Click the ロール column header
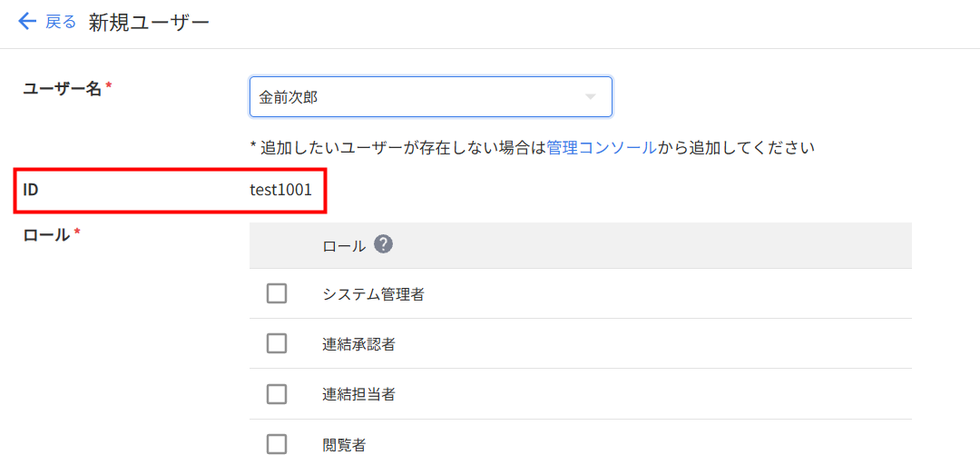Image resolution: width=980 pixels, height=465 pixels. [344, 245]
